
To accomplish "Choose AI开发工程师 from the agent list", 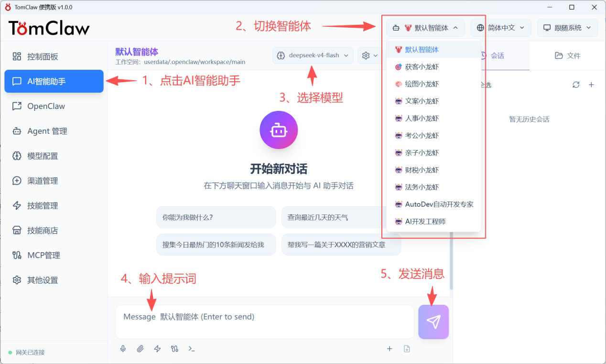I will pos(433,222).
